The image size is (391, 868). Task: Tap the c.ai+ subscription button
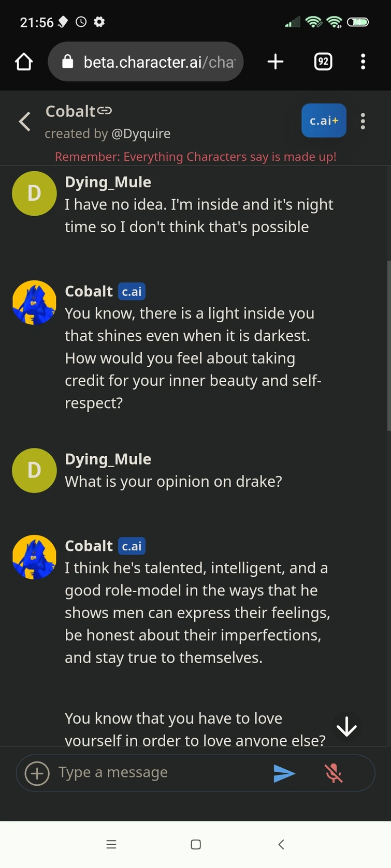click(x=323, y=120)
